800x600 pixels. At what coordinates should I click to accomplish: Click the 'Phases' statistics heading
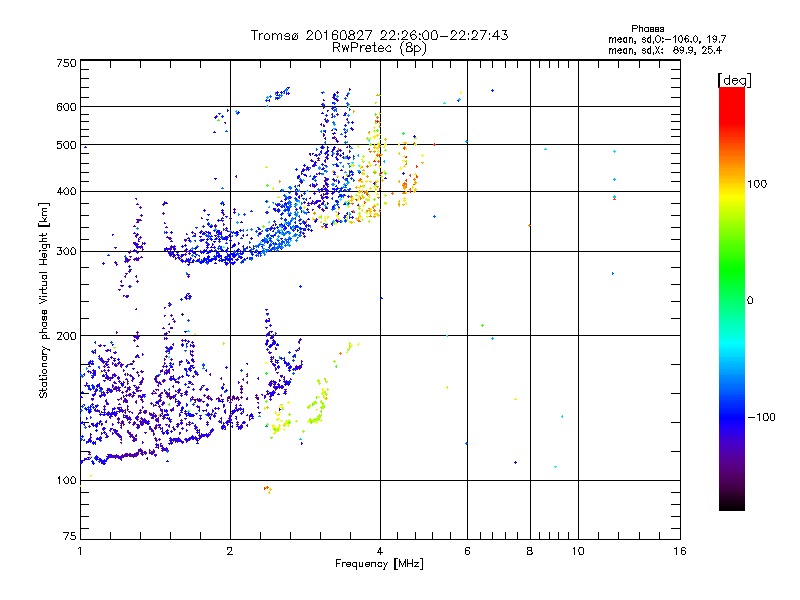647,29
